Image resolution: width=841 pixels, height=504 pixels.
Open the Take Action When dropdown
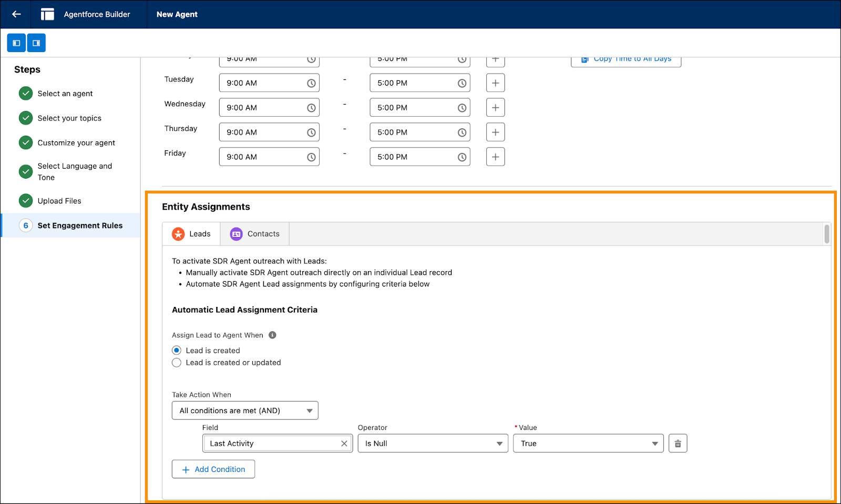click(x=245, y=410)
